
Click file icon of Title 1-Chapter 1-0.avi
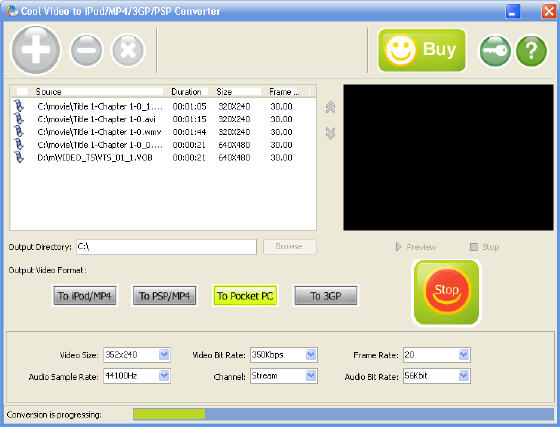point(19,119)
